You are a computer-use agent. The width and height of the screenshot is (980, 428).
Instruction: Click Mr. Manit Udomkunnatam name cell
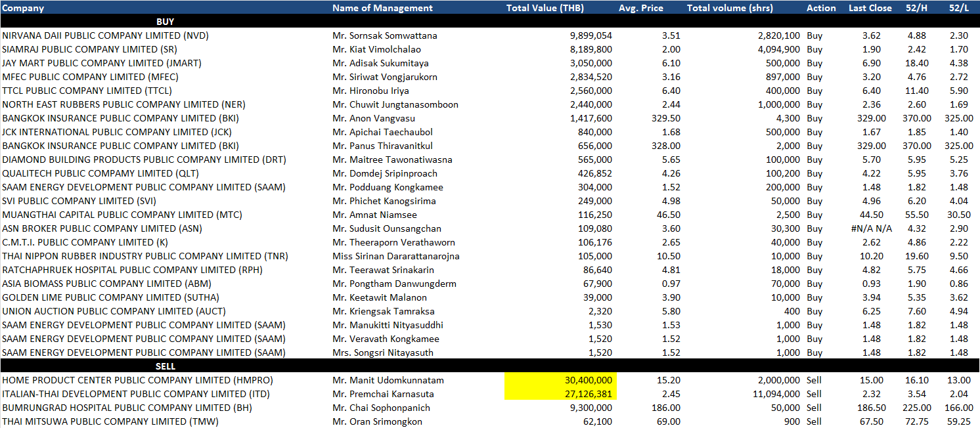[388, 380]
